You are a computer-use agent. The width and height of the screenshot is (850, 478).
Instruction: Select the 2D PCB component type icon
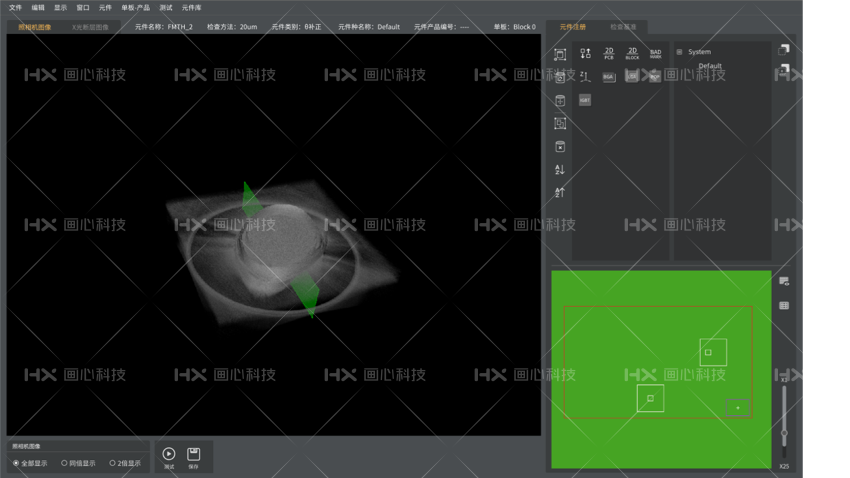609,53
